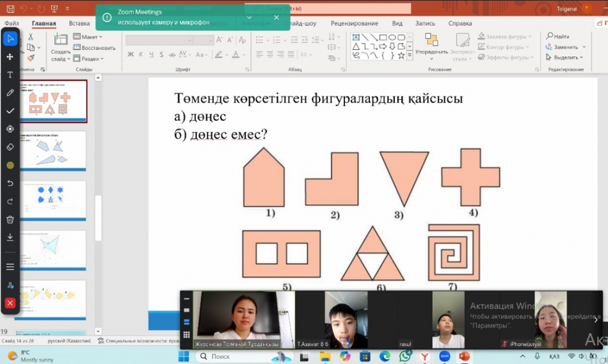Image resolution: width=608 pixels, height=364 pixels.
Task: Open WhatsApp from the taskbar
Action: pyautogui.click(x=405, y=356)
